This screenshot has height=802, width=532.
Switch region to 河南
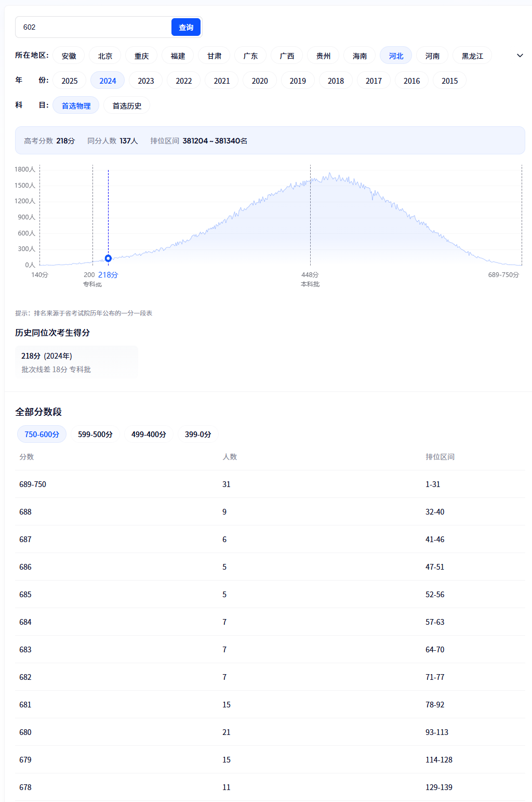click(x=432, y=55)
